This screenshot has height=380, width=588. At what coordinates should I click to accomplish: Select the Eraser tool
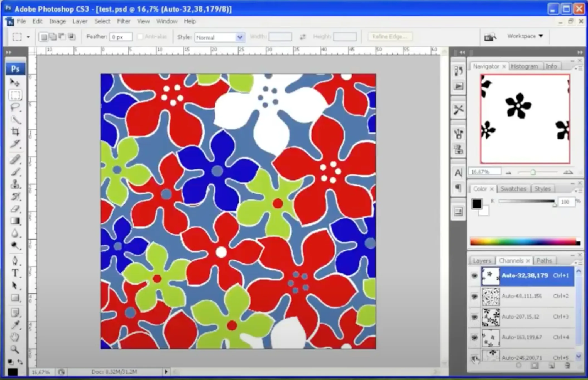(15, 209)
